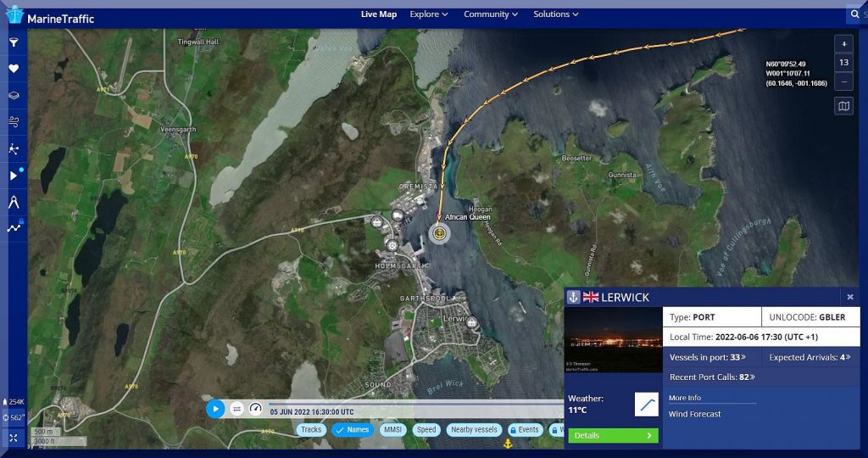Click the search magnifier icon
The width and height of the screenshot is (868, 458).
(854, 14)
